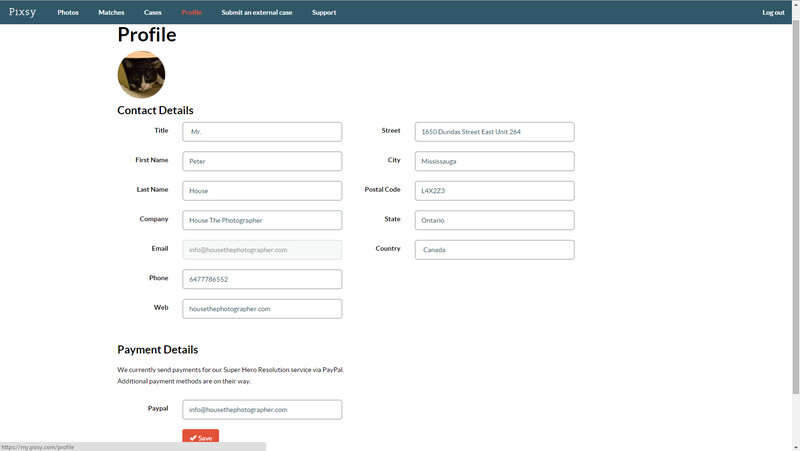Click the Web address field
Viewport: 800px width, 451px height.
pos(262,309)
